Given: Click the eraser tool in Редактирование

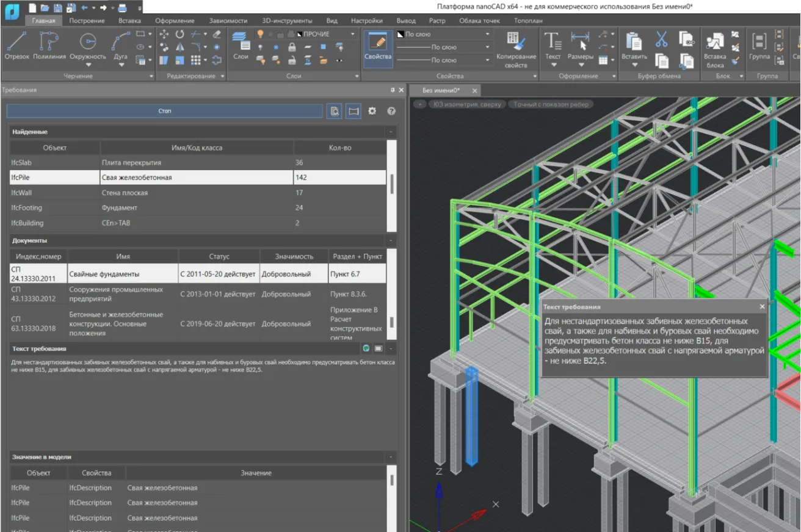Looking at the screenshot, I should coord(217,34).
